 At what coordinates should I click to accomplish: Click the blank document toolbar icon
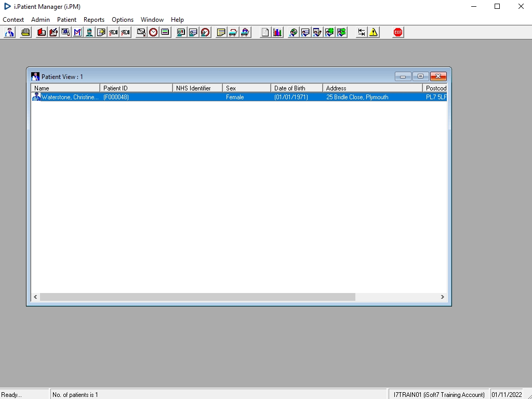(x=265, y=32)
